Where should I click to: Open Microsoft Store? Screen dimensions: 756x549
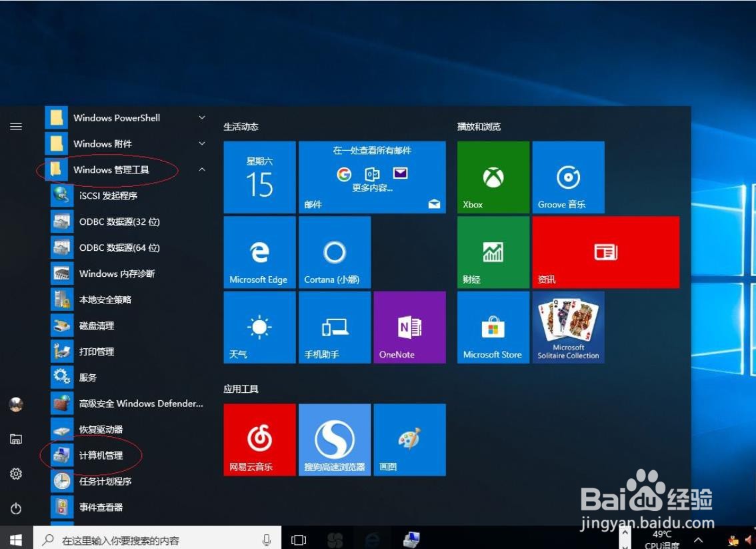point(492,326)
